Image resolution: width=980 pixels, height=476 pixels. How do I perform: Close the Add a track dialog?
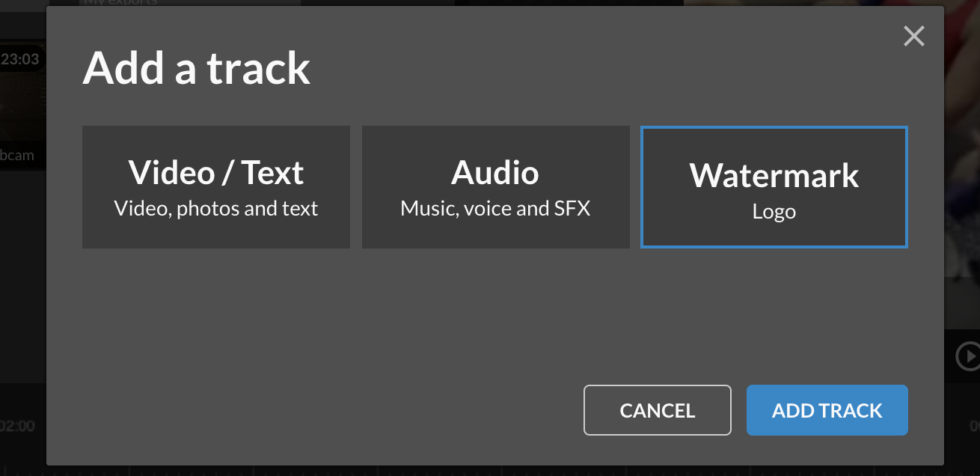913,36
